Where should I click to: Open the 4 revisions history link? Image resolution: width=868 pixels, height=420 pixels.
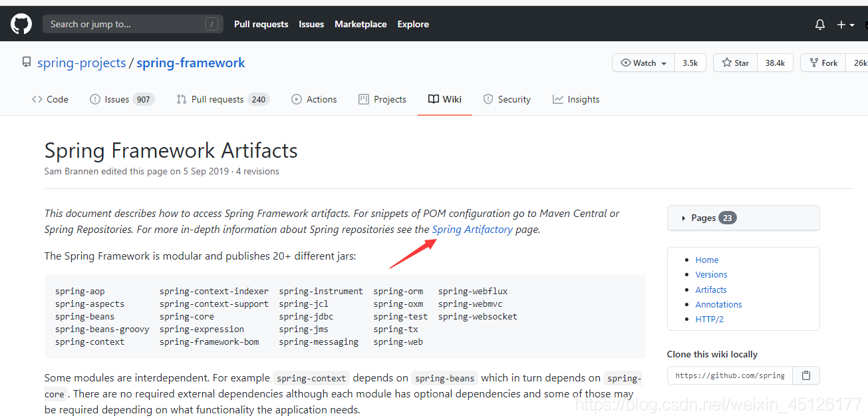coord(257,171)
